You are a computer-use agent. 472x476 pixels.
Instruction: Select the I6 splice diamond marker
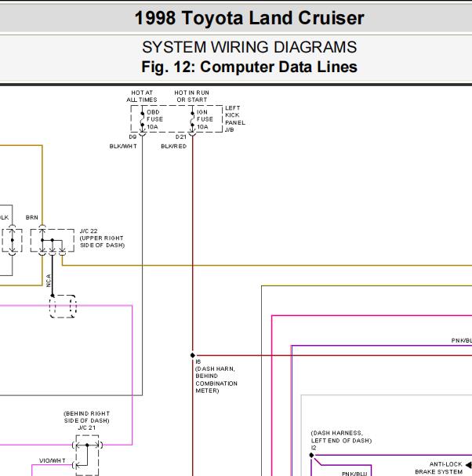tap(193, 355)
